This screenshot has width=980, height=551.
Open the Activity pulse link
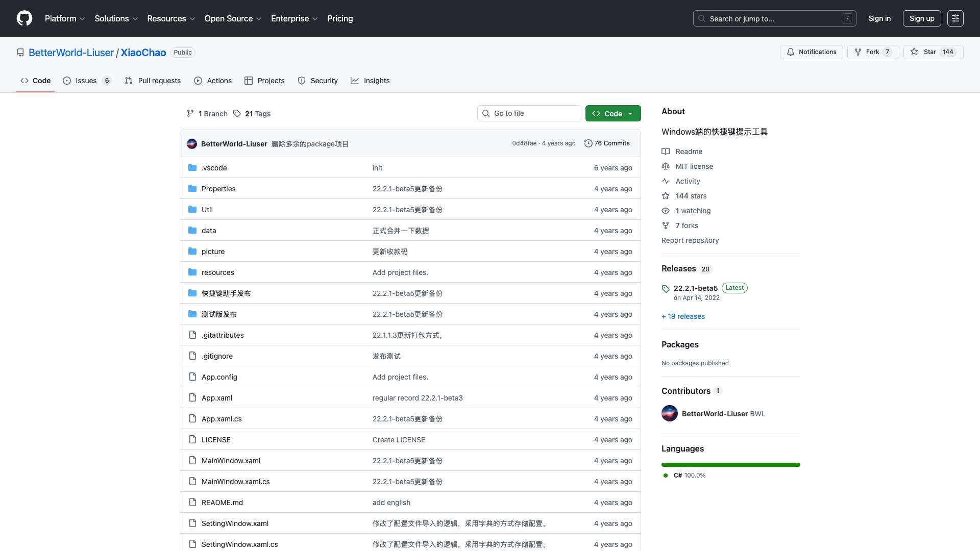point(681,181)
